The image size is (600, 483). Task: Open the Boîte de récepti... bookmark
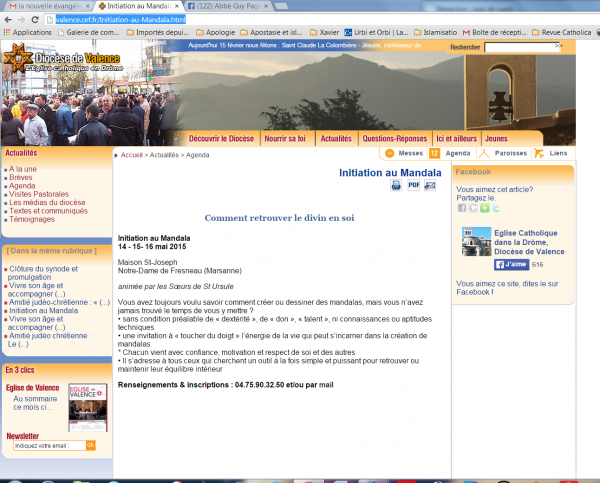[494, 33]
